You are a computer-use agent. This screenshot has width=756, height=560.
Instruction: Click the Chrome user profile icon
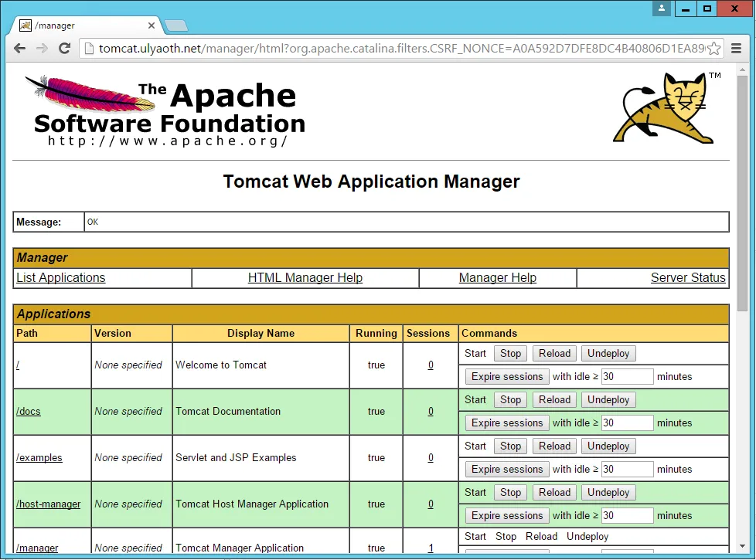point(661,8)
